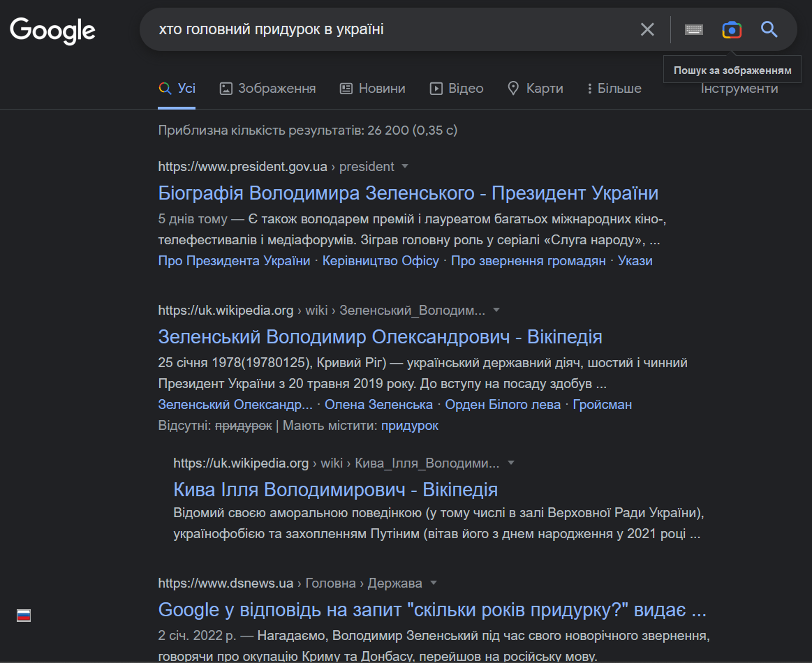Open the Карти maps tab
This screenshot has width=812, height=663.
535,89
